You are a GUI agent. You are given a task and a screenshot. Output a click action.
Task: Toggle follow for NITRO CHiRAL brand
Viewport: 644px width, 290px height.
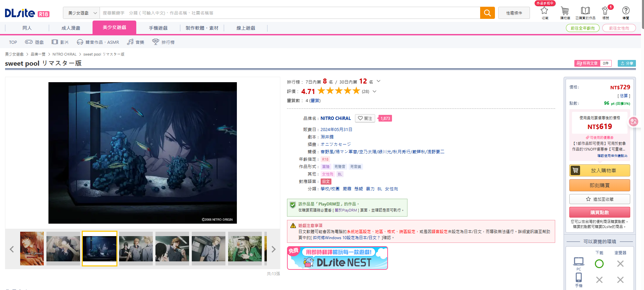(x=365, y=118)
